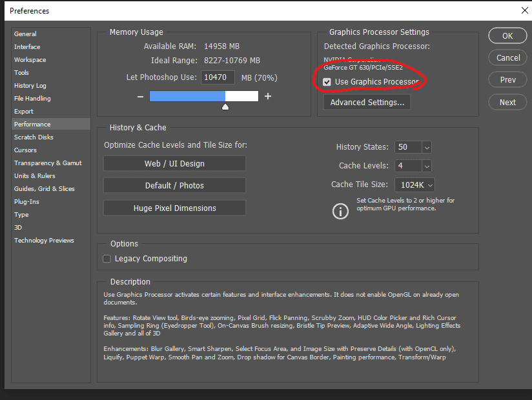Click the minus icon to decrease memory
Viewport: 532px width, 400px height.
(140, 96)
